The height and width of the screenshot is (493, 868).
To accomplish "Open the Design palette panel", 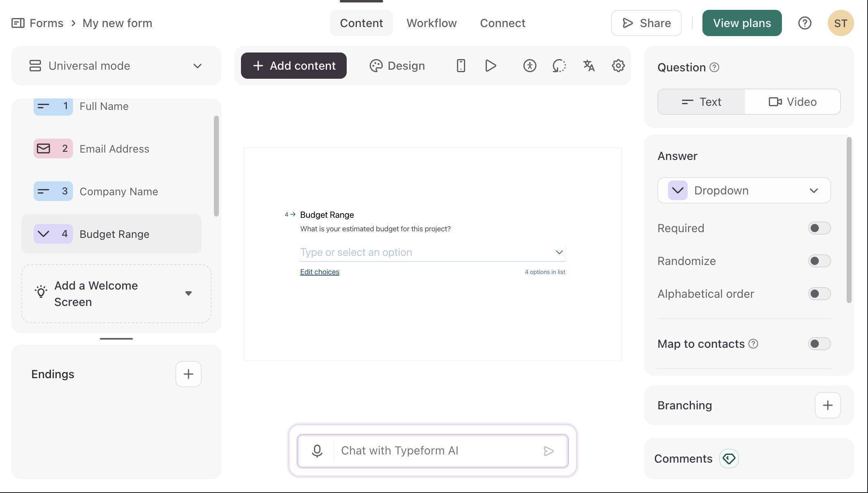I will coord(397,66).
